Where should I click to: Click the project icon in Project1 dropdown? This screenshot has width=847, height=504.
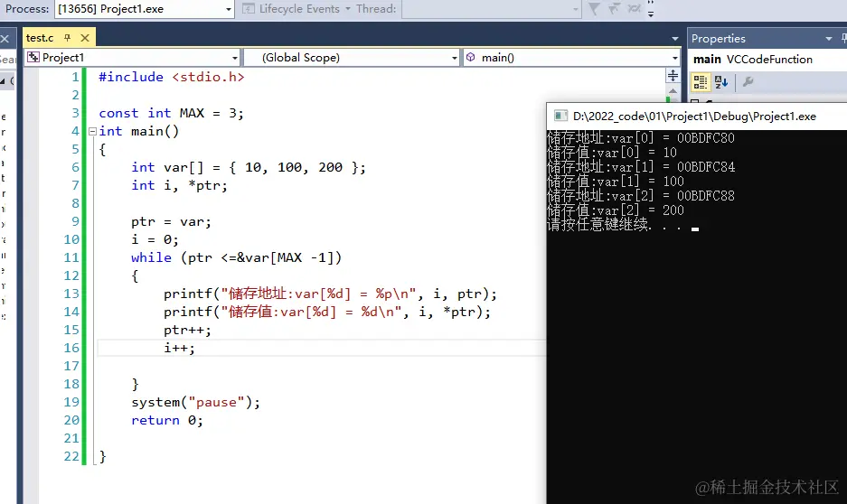33,57
